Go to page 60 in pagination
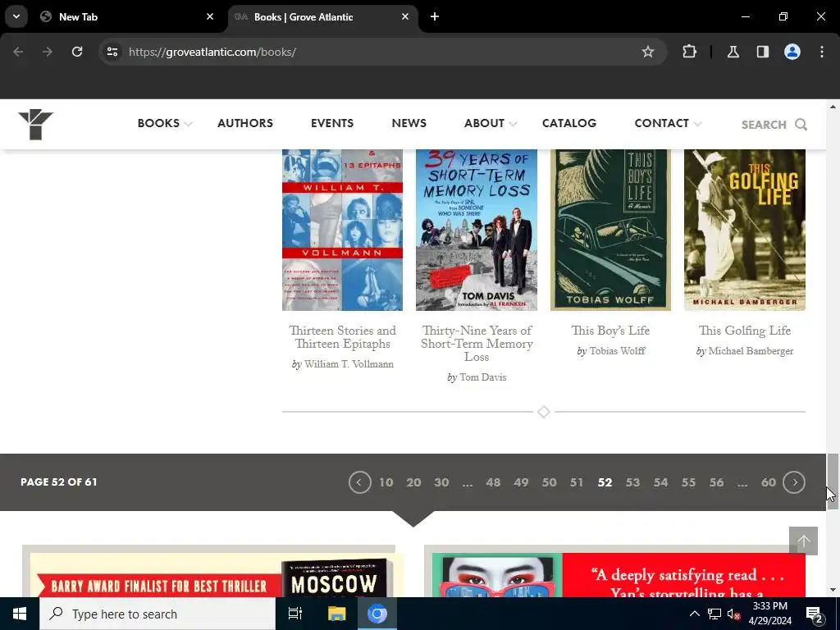Screen dimensions: 840x630 coord(768,482)
